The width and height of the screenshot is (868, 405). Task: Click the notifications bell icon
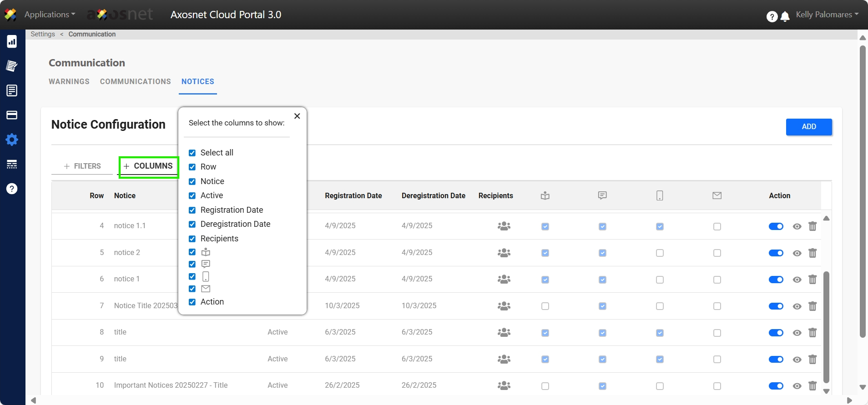point(785,17)
